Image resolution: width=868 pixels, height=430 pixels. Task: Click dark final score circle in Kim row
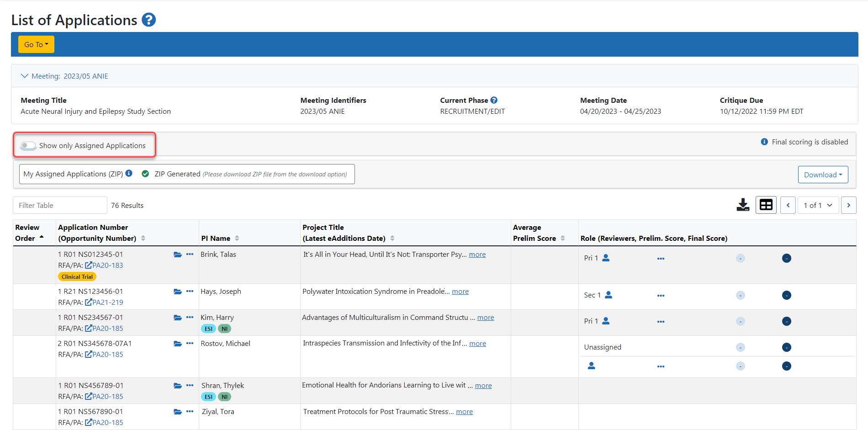coord(787,321)
